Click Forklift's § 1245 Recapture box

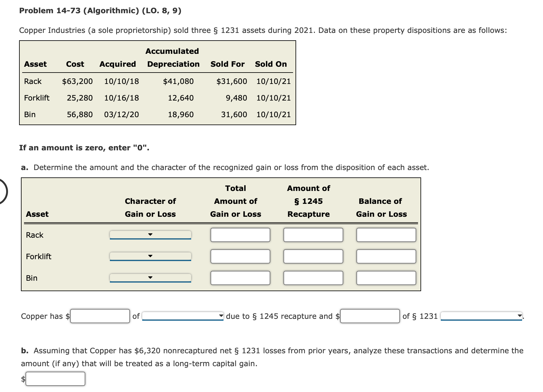pyautogui.click(x=313, y=256)
